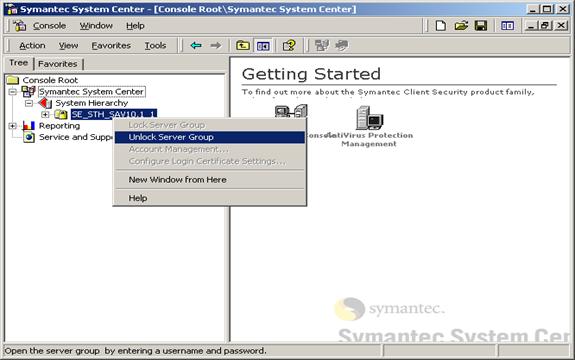
Task: Click the AntiVirus Protection Management icon
Action: tap(369, 118)
